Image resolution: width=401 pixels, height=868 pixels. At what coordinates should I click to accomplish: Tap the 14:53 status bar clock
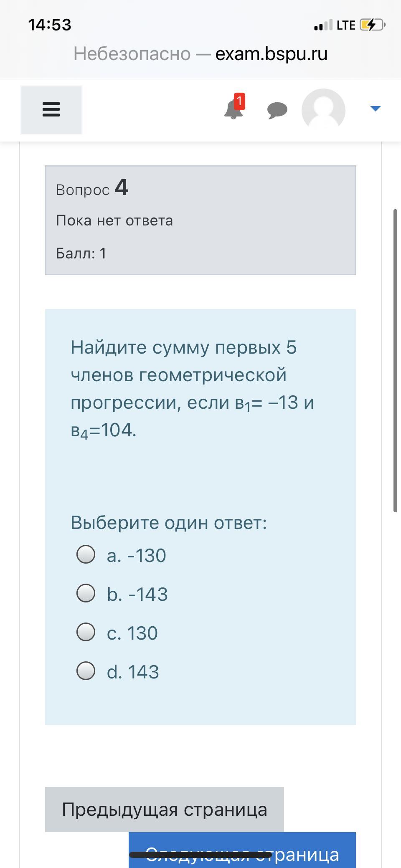click(50, 25)
